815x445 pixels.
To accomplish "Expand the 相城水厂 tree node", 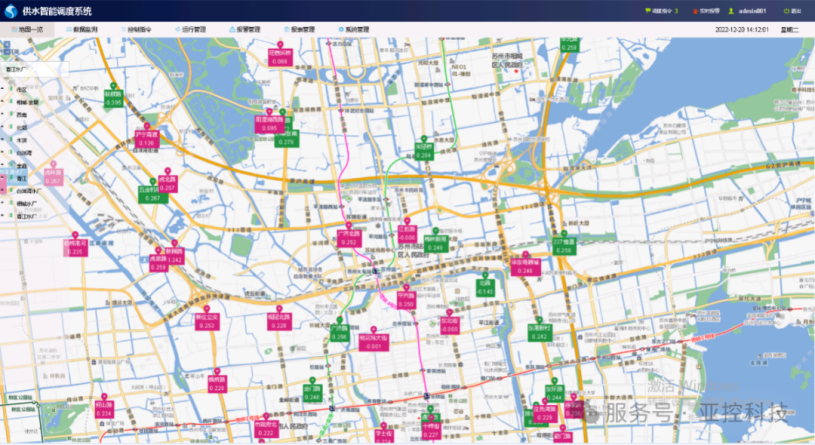I will [x=3, y=204].
